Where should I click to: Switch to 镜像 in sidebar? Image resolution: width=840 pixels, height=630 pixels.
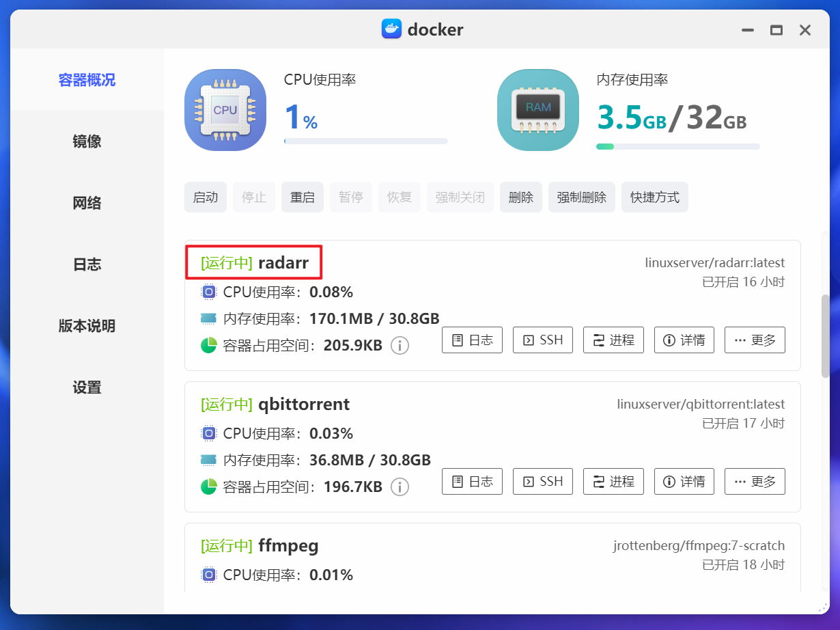pyautogui.click(x=87, y=141)
